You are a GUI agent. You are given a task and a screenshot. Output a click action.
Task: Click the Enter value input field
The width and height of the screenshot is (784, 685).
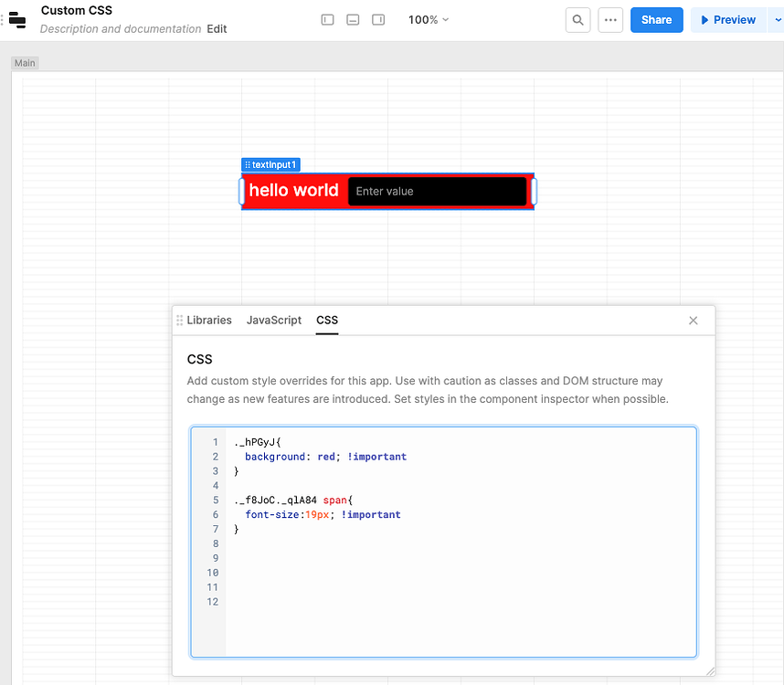(x=438, y=191)
